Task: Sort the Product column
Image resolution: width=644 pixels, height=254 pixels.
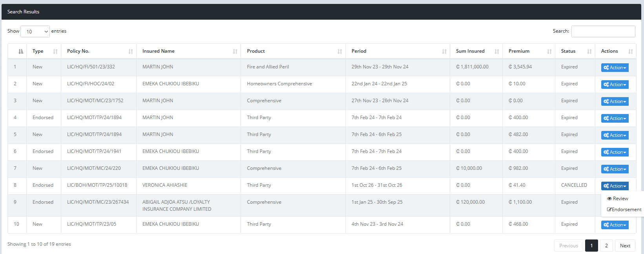Action: tap(340, 52)
